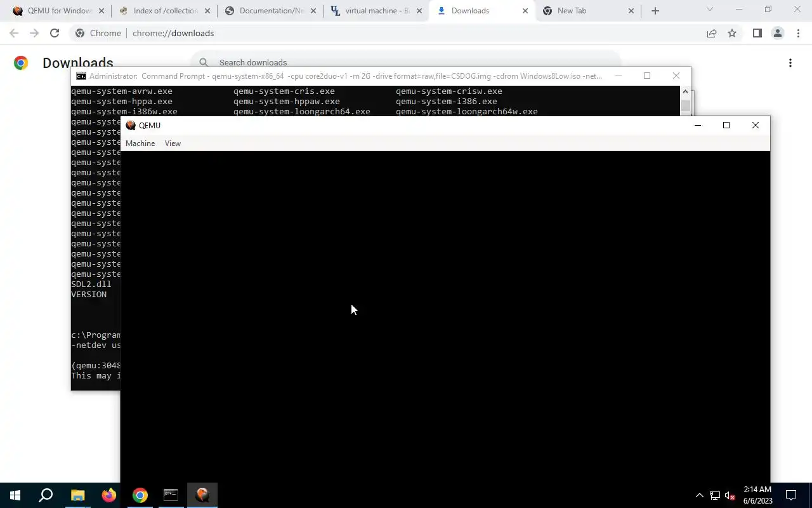The width and height of the screenshot is (812, 508).
Task: Open Downloads page more actions menu
Action: pos(790,63)
